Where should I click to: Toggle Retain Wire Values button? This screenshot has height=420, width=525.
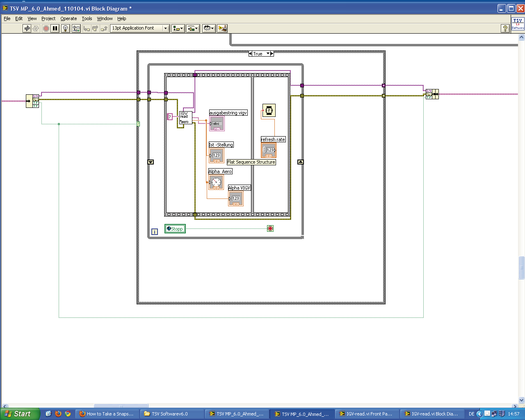click(76, 28)
